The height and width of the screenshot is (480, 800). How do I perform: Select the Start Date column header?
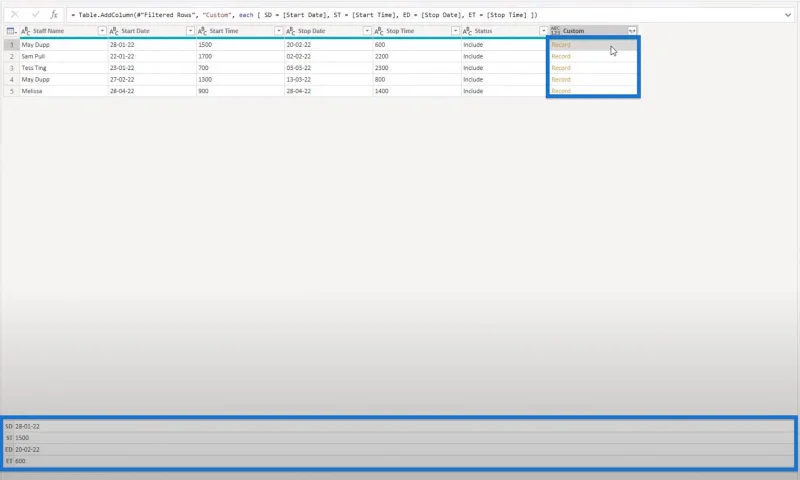tap(152, 31)
